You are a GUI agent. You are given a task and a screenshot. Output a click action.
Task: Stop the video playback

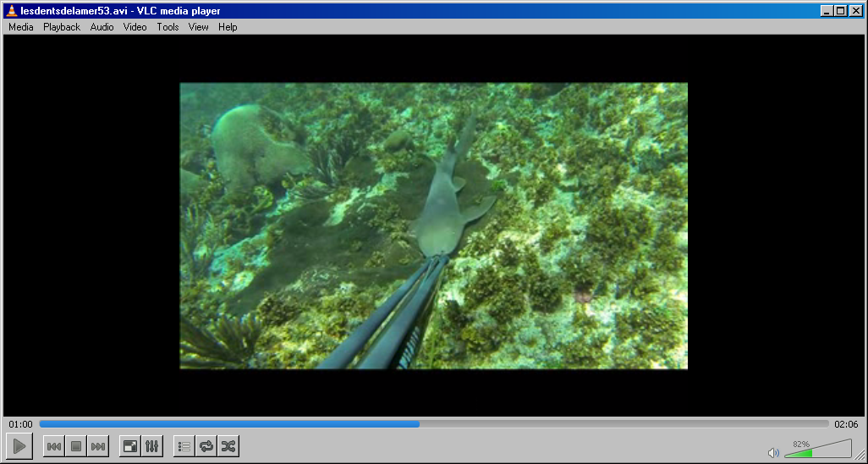point(76,446)
